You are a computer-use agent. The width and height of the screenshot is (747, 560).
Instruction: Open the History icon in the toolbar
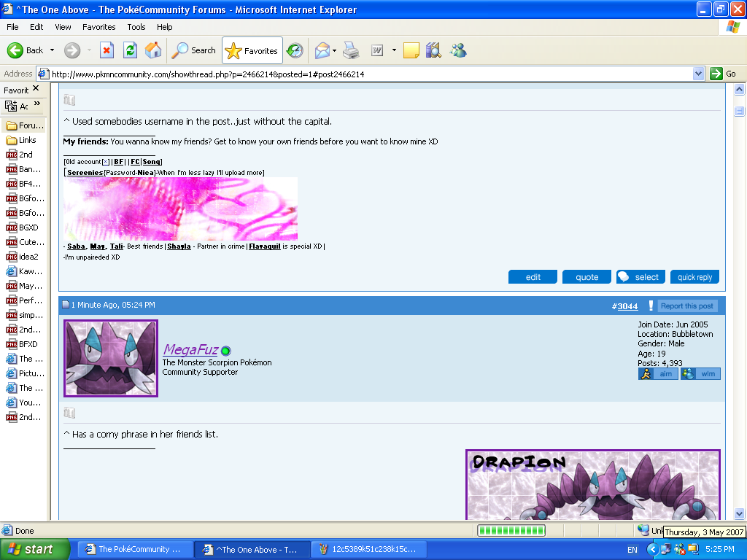pyautogui.click(x=295, y=50)
